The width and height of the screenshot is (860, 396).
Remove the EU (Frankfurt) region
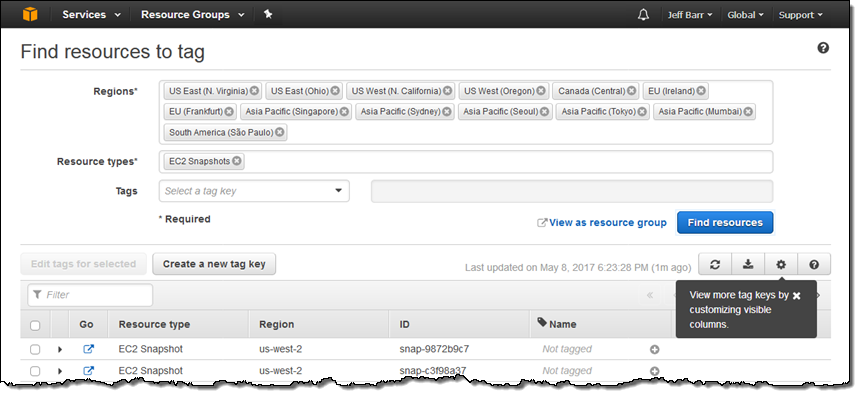[x=229, y=112]
